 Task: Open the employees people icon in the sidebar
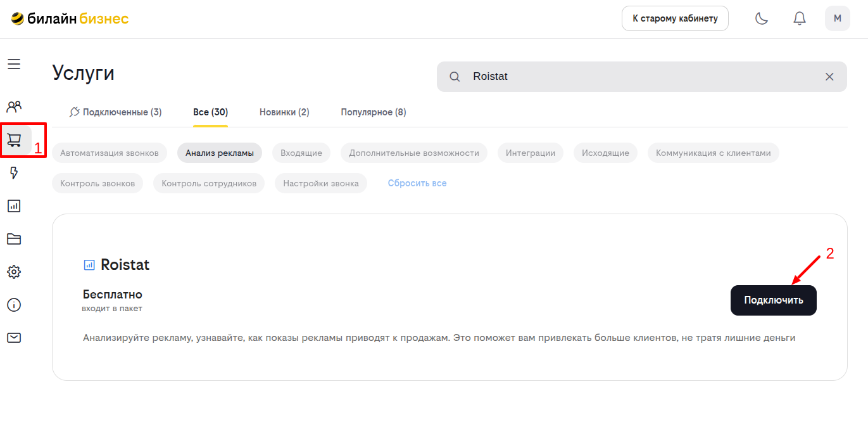point(14,106)
